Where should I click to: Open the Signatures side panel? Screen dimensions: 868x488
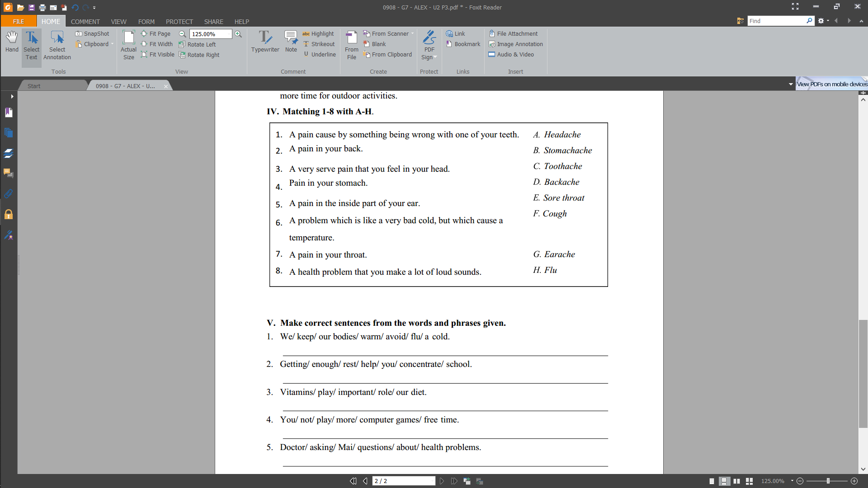[9, 235]
